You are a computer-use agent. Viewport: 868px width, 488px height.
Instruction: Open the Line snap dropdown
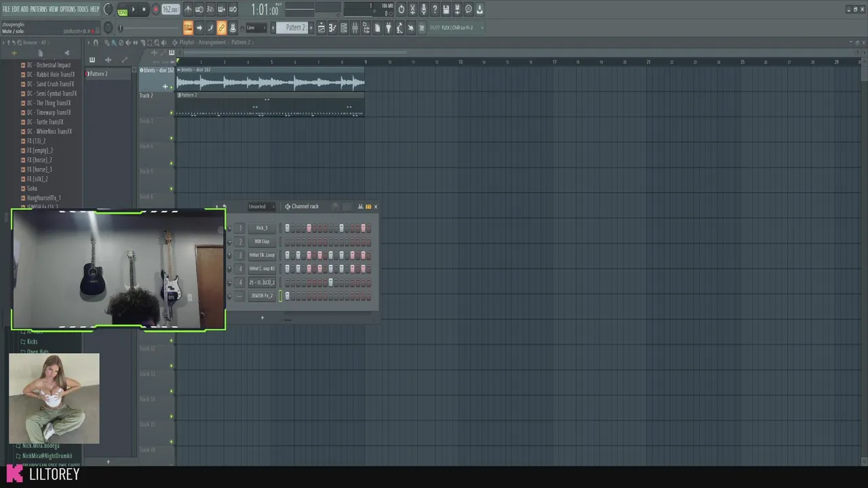256,28
